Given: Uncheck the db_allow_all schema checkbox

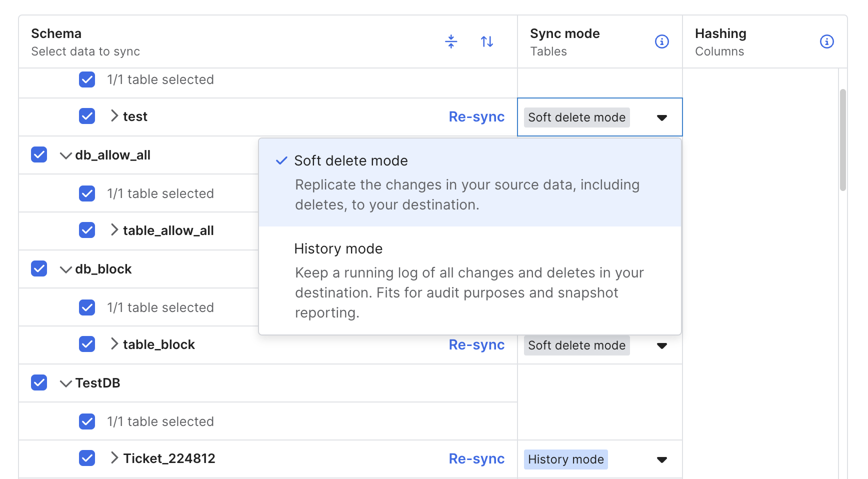Looking at the screenshot, I should pyautogui.click(x=39, y=154).
